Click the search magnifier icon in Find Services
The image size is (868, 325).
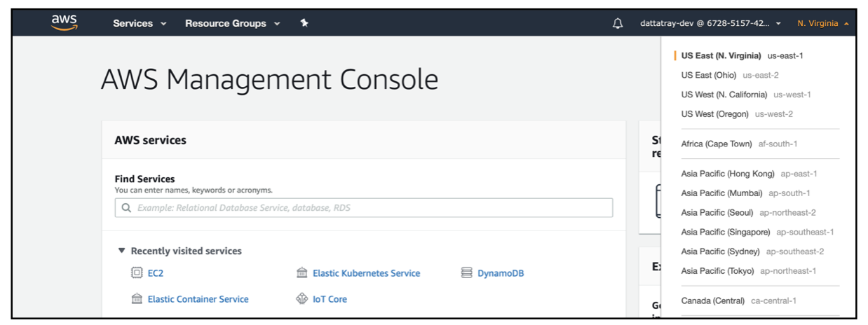(127, 208)
